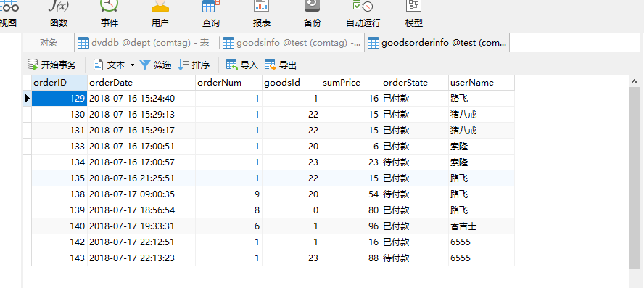Select orderID cell 143
Screen dimensions: 644x288
(x=59, y=258)
